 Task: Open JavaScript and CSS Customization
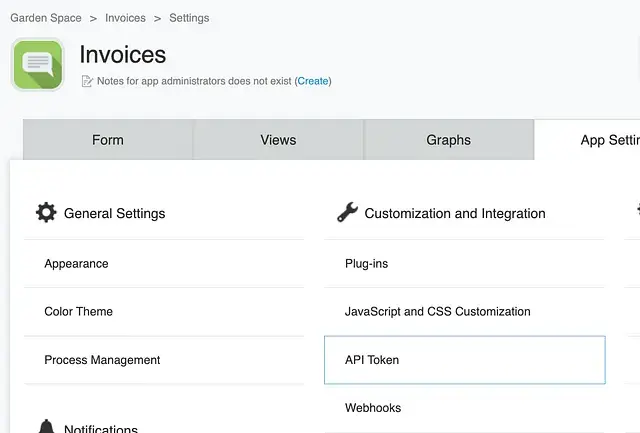pos(437,312)
